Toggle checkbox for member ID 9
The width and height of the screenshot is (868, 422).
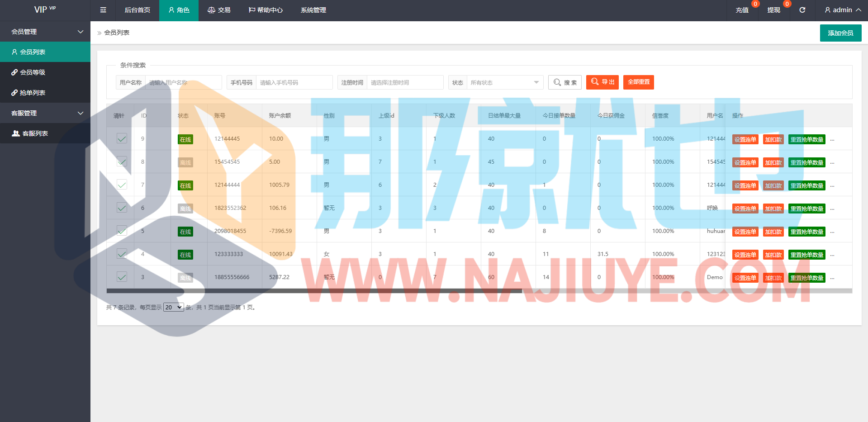pyautogui.click(x=122, y=139)
